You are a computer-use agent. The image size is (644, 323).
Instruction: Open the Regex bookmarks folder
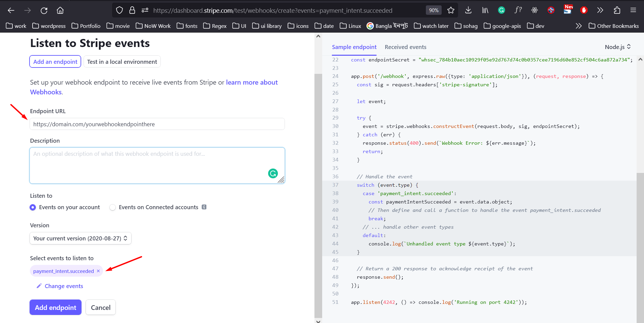(215, 26)
